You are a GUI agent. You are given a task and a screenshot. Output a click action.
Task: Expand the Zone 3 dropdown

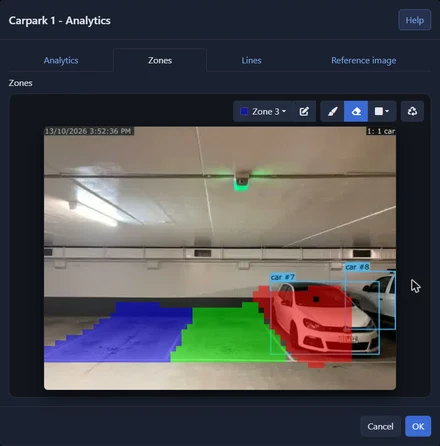click(263, 111)
